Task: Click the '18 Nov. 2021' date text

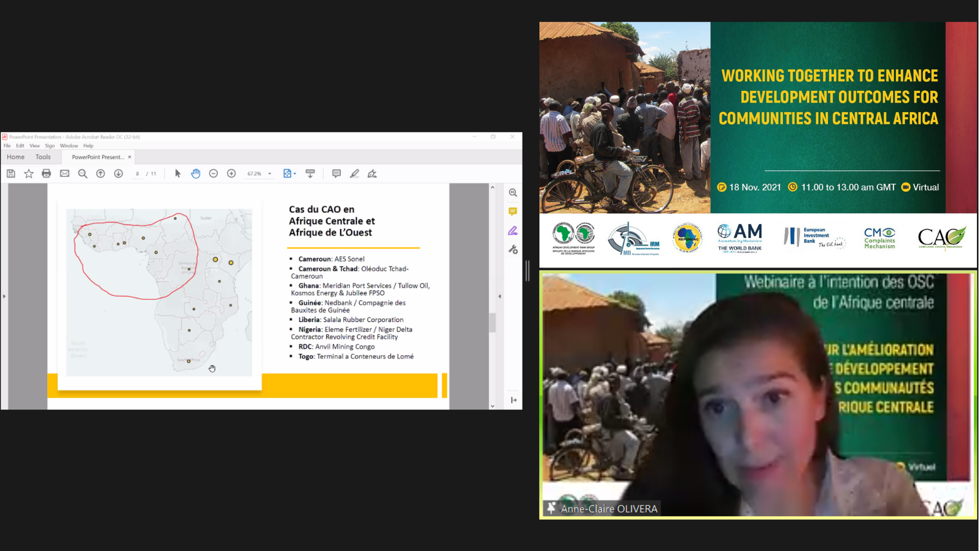Action: [x=755, y=187]
